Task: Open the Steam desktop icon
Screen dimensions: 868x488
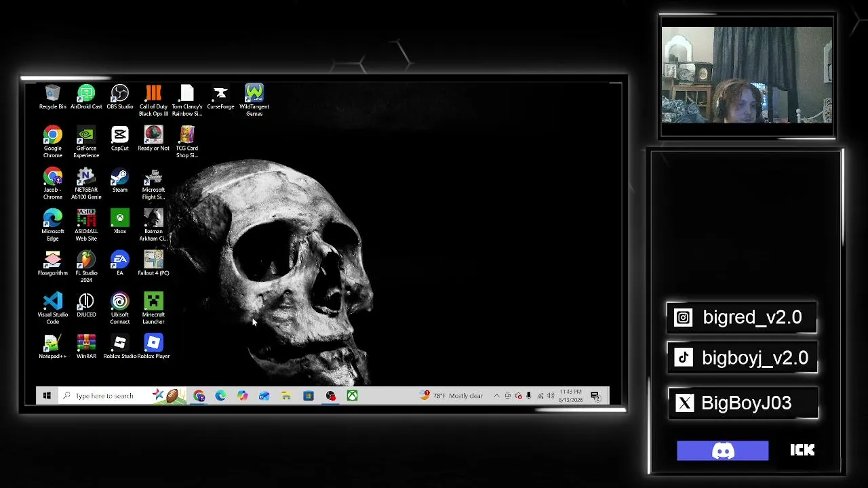Action: point(120,180)
